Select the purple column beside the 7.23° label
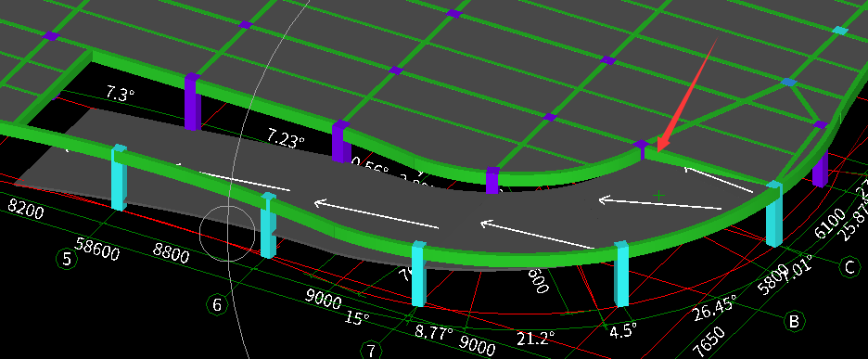 pos(341,141)
